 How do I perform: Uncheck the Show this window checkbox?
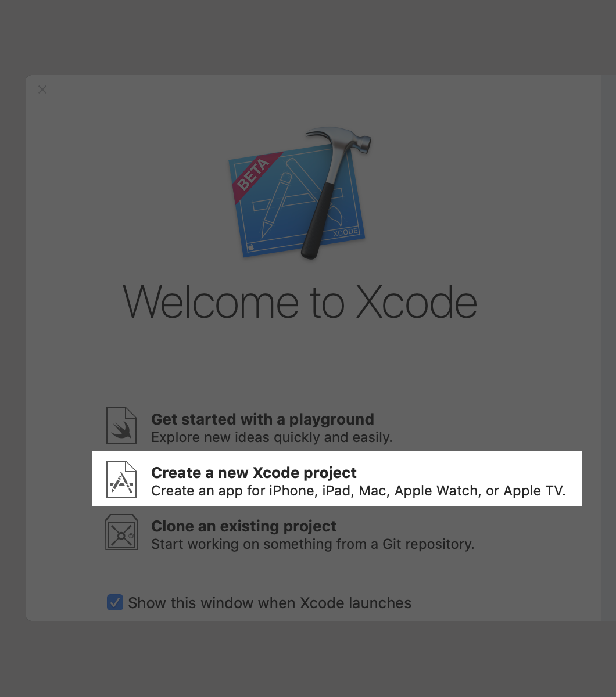click(x=115, y=602)
